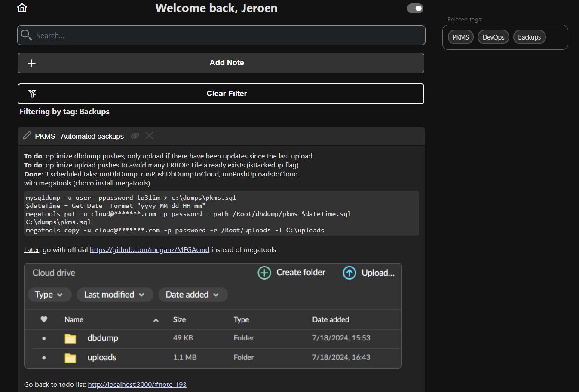Image resolution: width=579 pixels, height=392 pixels.
Task: Delete note with X icon
Action: point(149,136)
